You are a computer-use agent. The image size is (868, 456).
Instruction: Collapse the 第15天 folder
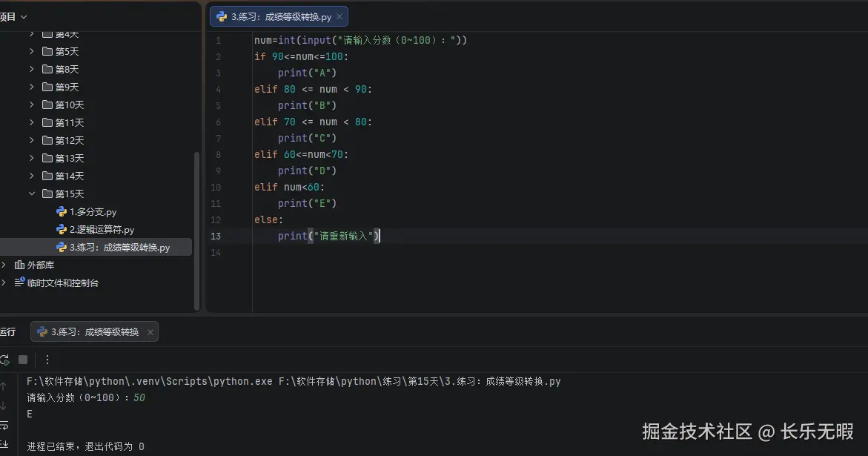32,194
